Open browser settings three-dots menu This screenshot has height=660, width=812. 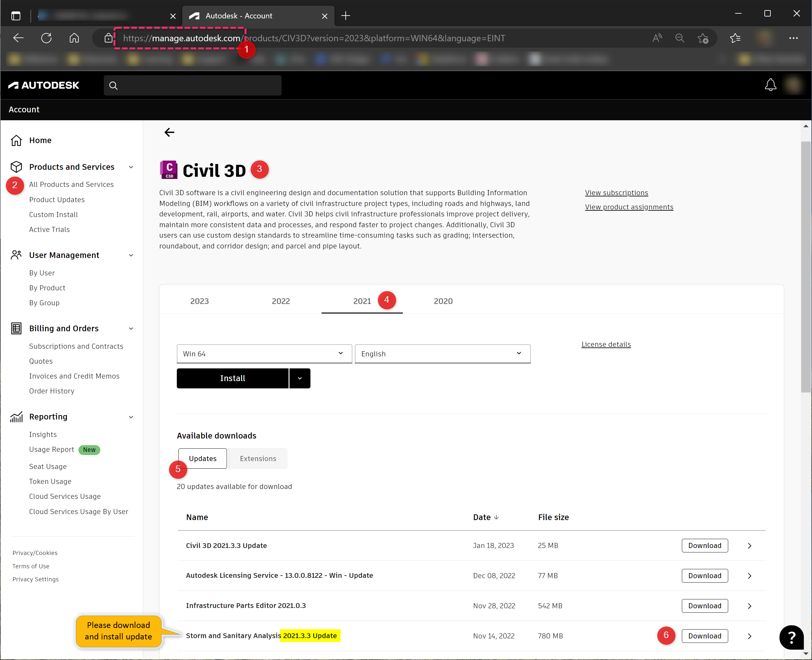click(793, 38)
